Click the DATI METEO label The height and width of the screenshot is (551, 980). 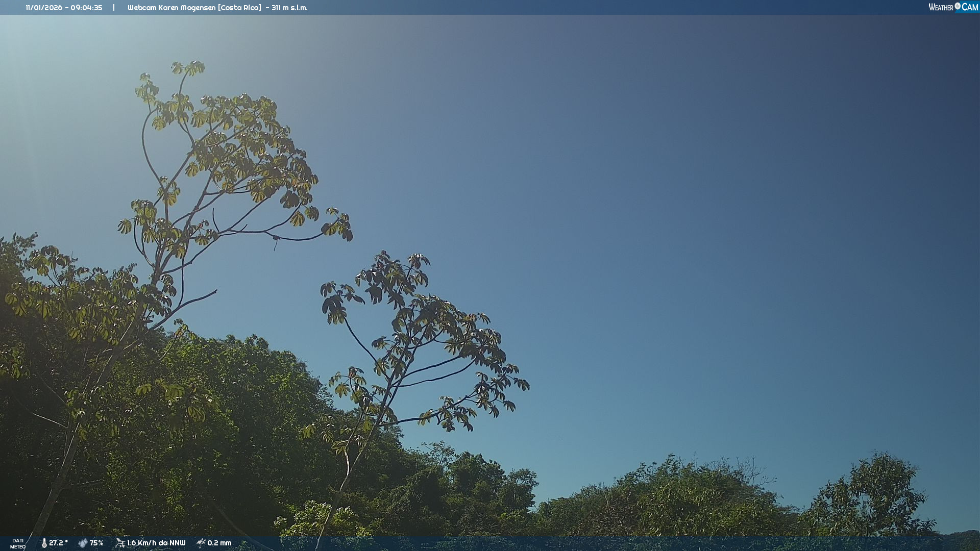(18, 543)
